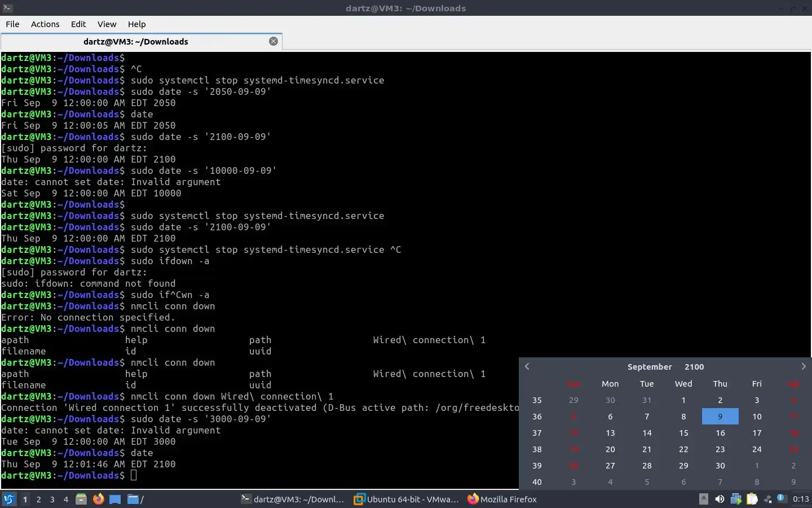Select day 23 in the calendar
Viewport: 812px width, 508px height.
tap(720, 449)
